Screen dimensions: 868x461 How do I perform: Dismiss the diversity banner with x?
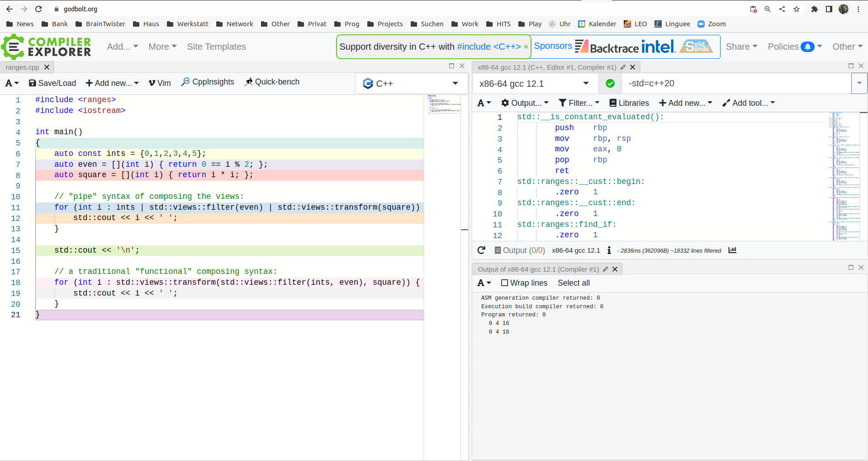click(x=526, y=47)
